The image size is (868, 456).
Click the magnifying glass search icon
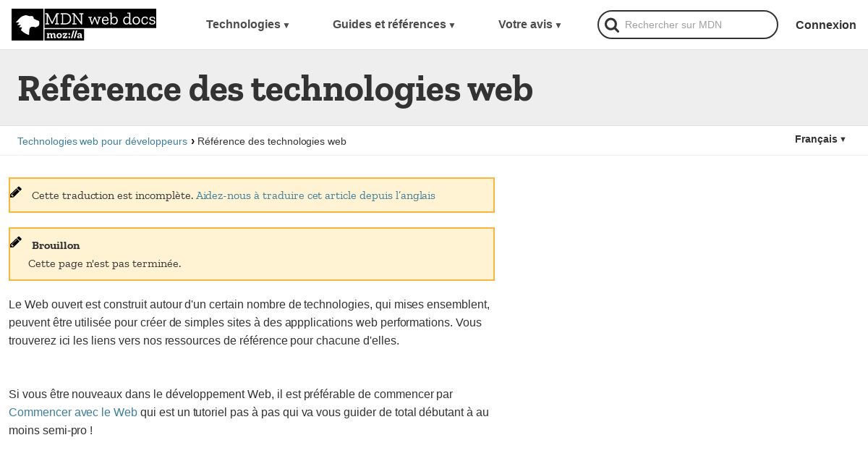click(x=612, y=25)
